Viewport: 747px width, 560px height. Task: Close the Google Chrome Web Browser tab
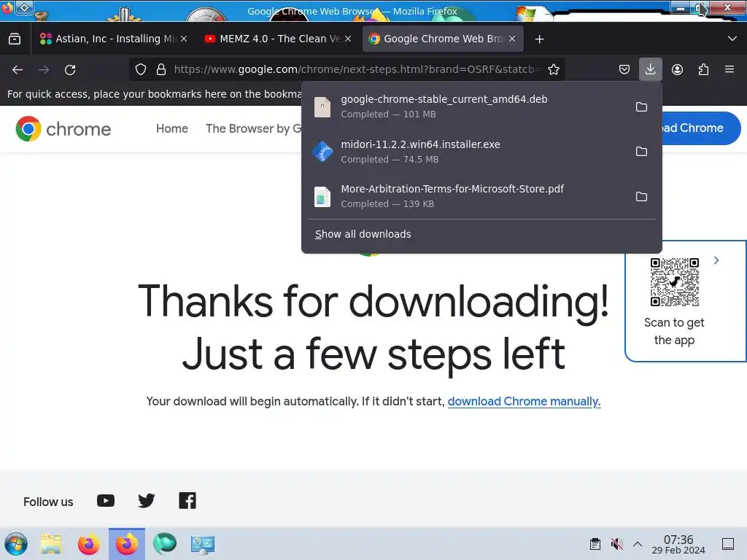tap(512, 39)
